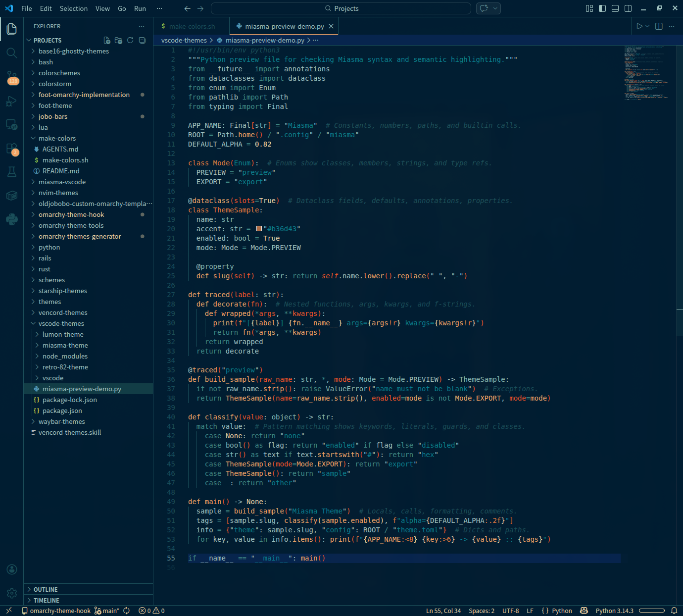Click the progress bar in status bar
683x616 pixels.
[x=651, y=611]
